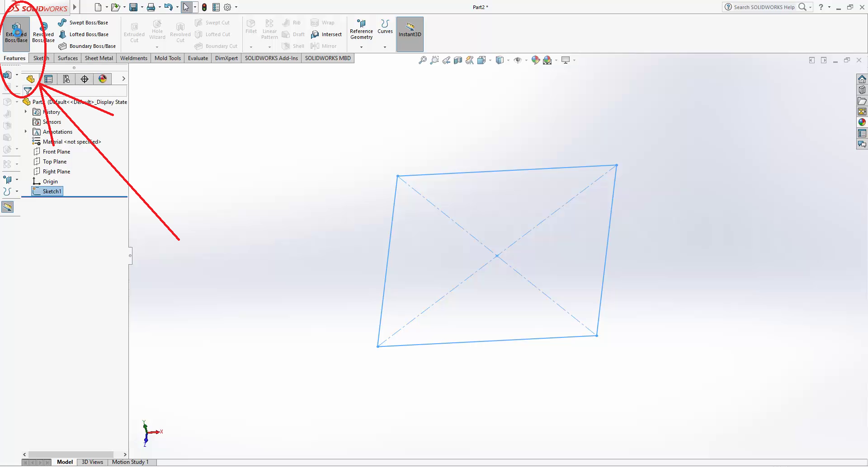This screenshot has height=467, width=868.
Task: Click the Save icon in the top toolbar
Action: point(133,7)
